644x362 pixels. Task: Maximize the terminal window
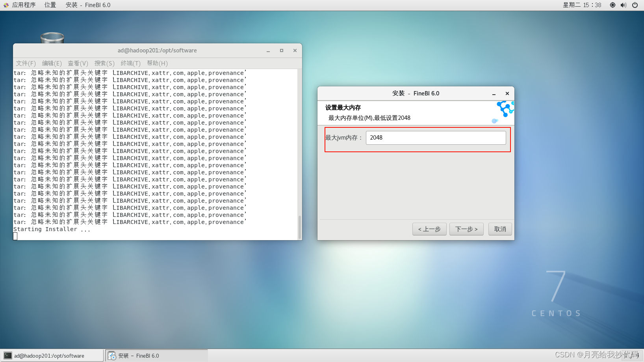282,50
